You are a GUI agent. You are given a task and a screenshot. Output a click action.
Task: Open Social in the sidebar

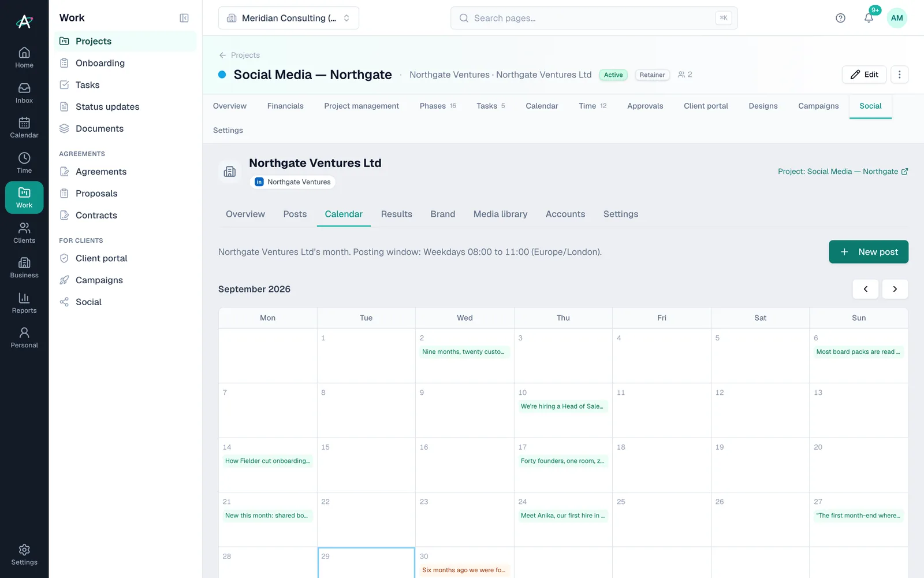[125, 302]
